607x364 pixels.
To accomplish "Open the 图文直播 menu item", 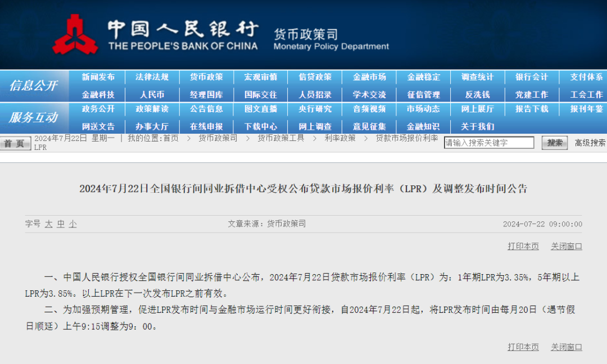I will [x=261, y=109].
